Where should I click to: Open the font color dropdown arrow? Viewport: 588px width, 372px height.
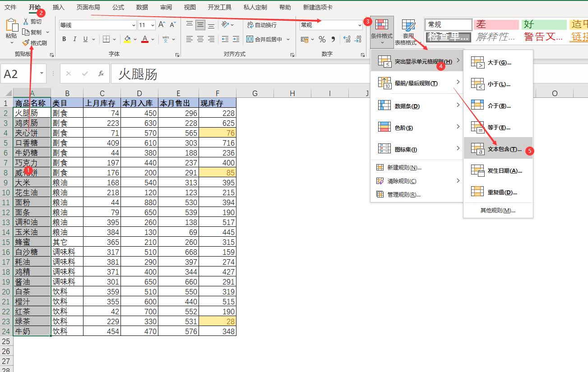153,39
